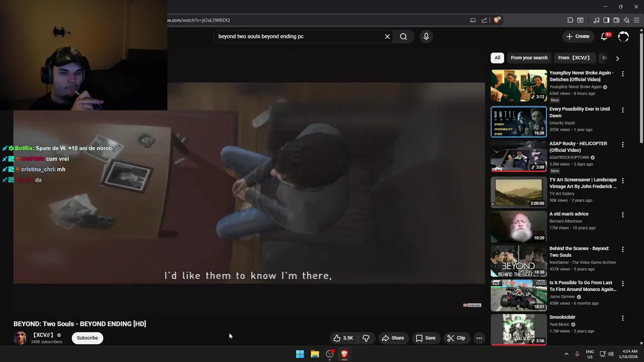Screen dimensions: 644x362
Task: Open the media control music note icon
Action: coord(596,20)
